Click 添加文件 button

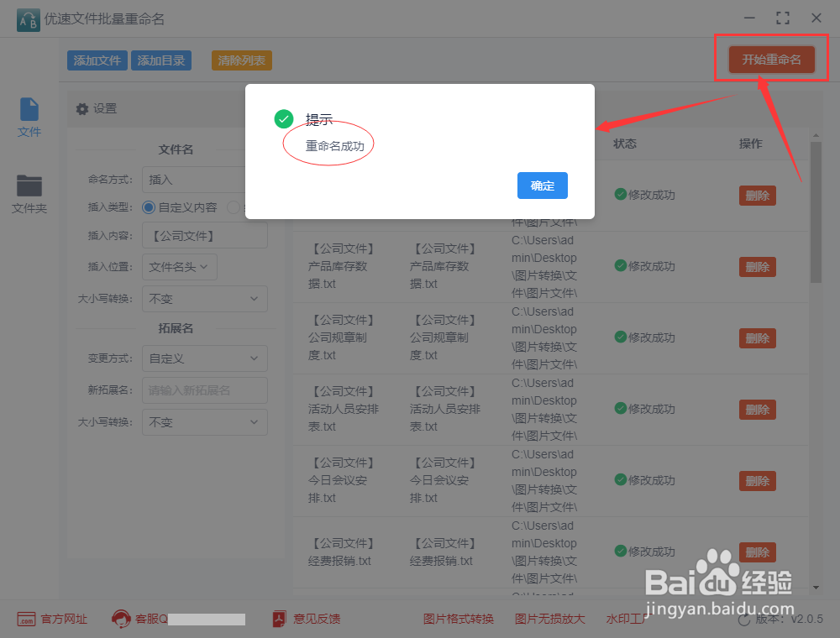(97, 60)
